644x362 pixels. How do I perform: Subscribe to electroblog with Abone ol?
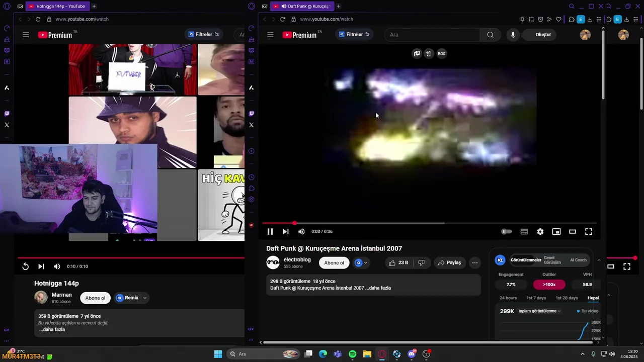click(x=334, y=263)
